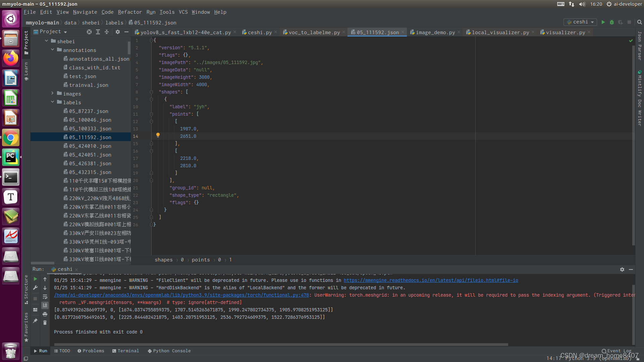Toggle the Favorites tool window sidebar tab
This screenshot has width=644, height=362.
[26, 327]
